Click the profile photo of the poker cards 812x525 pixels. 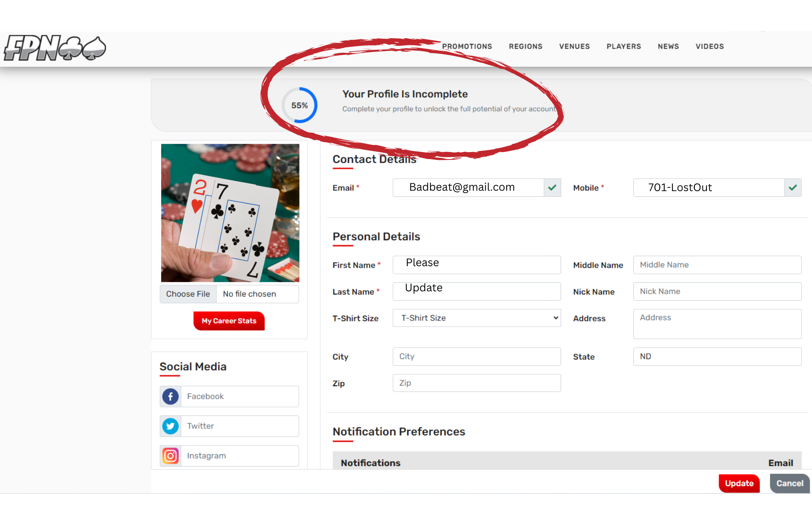point(229,213)
